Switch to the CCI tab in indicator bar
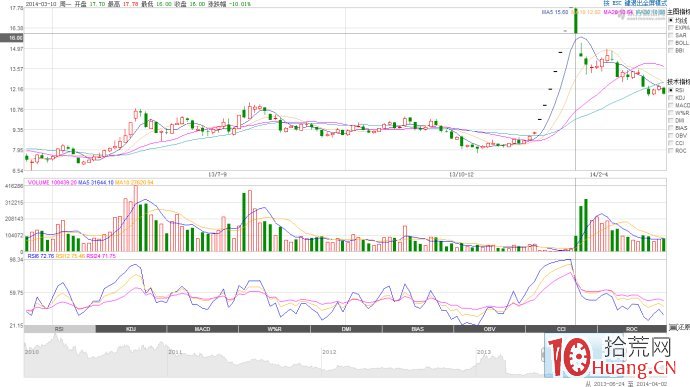 tap(561, 329)
